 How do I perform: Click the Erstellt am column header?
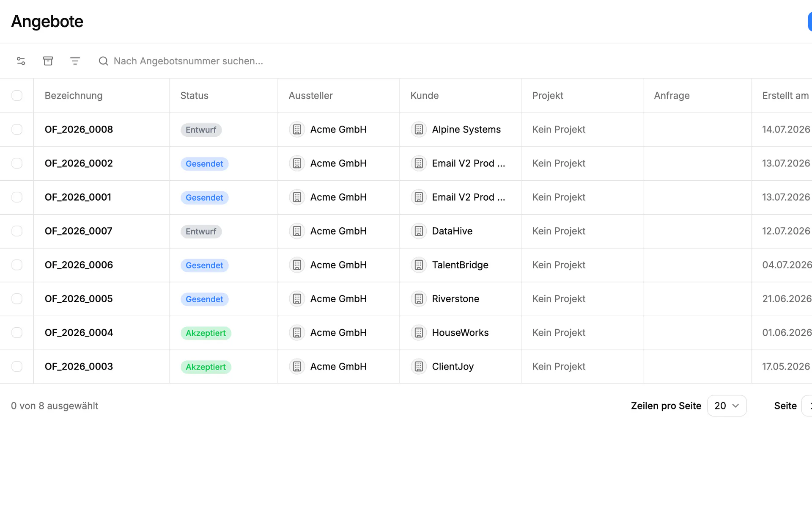coord(785,96)
